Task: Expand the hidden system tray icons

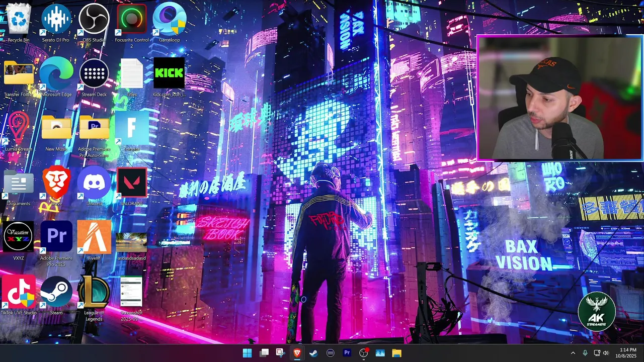Action: (573, 353)
